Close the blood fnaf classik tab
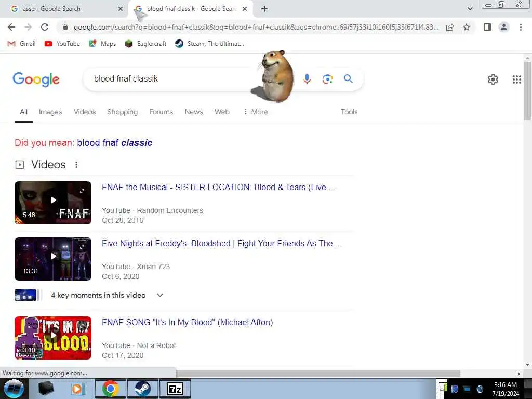Viewport: 532px width, 399px height. point(245,9)
